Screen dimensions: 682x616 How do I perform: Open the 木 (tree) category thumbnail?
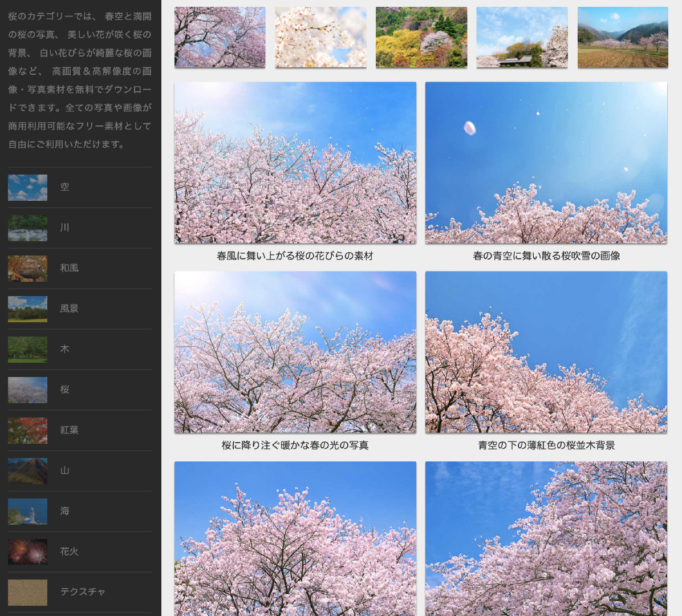(27, 349)
